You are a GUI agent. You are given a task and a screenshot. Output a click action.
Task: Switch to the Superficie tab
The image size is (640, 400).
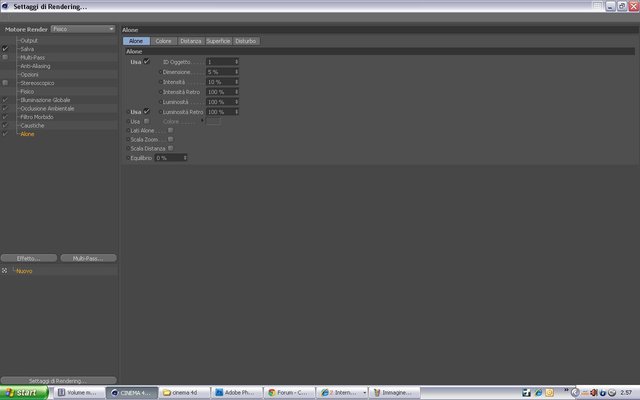click(x=218, y=41)
